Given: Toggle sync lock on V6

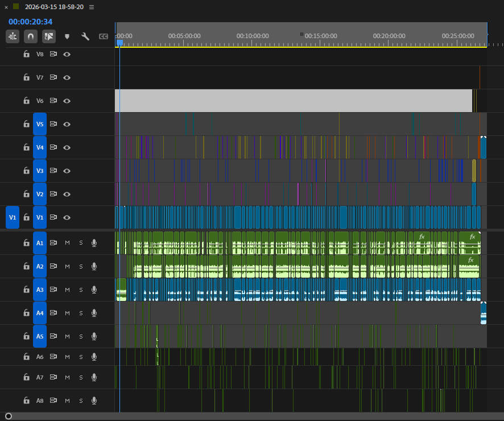Looking at the screenshot, I should pos(53,101).
